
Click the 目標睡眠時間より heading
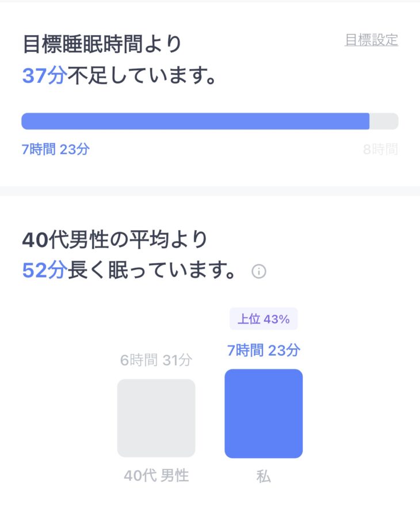coord(102,44)
